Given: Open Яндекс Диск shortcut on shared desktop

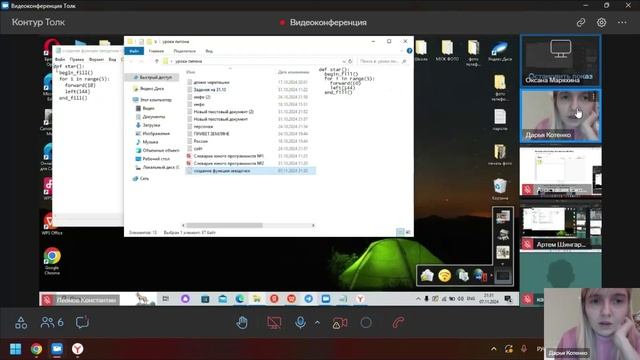Looking at the screenshot, I should pyautogui.click(x=500, y=51).
